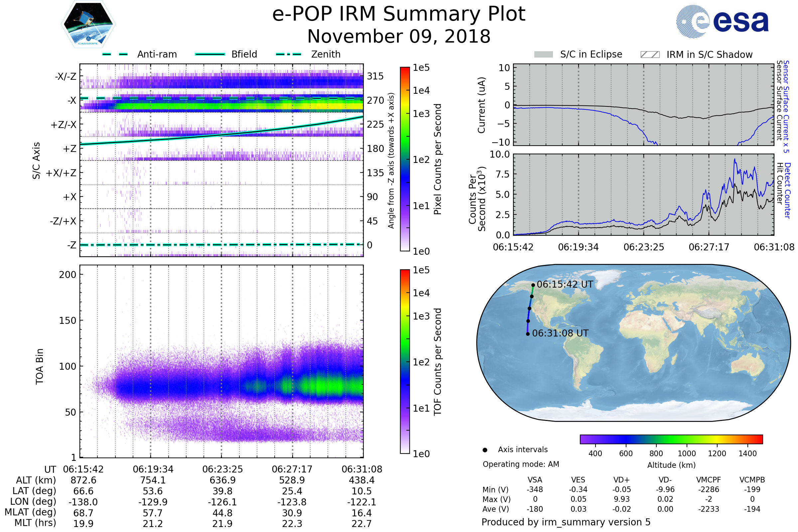798x532 pixels.
Task: Click the TOF Counts per Second colorbar
Action: 405,361
